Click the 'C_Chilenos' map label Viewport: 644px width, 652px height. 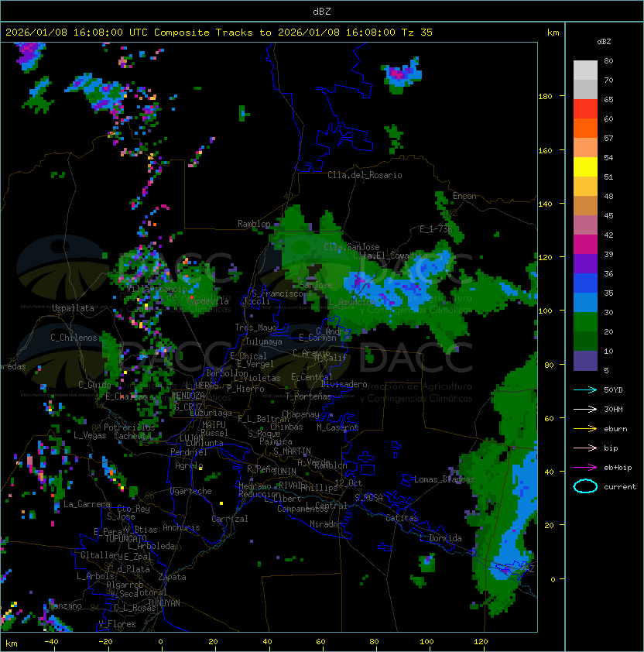point(74,338)
